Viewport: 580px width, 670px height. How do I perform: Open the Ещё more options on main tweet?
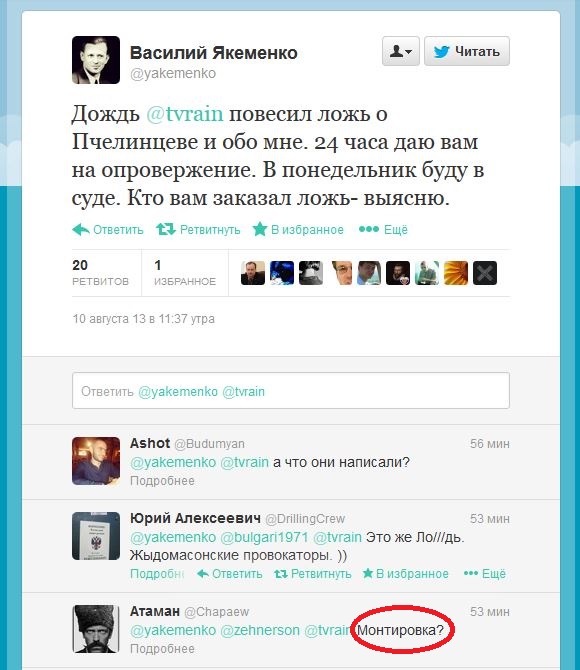click(x=383, y=230)
